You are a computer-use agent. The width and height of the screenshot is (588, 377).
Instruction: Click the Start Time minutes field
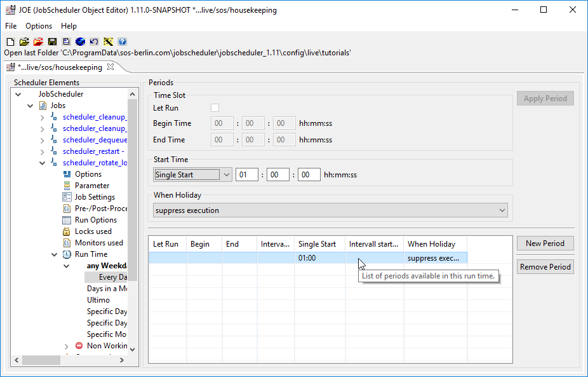tap(278, 175)
